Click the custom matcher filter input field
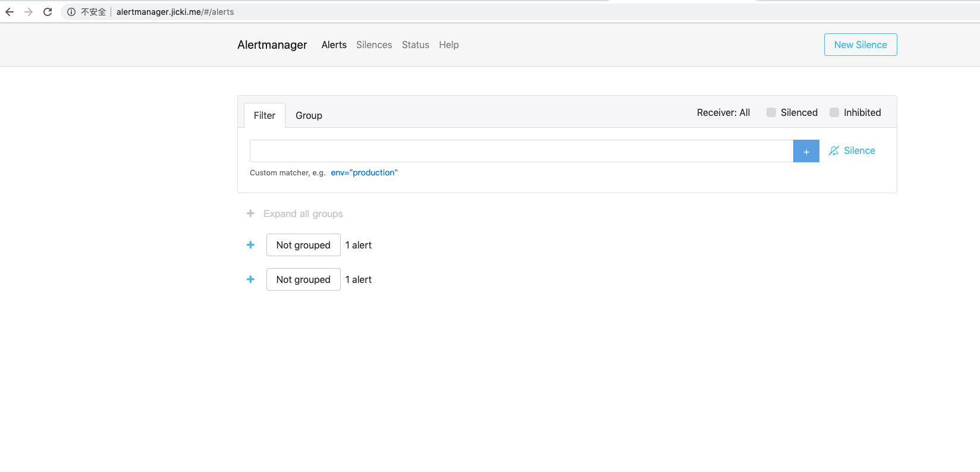980x472 pixels. click(521, 151)
